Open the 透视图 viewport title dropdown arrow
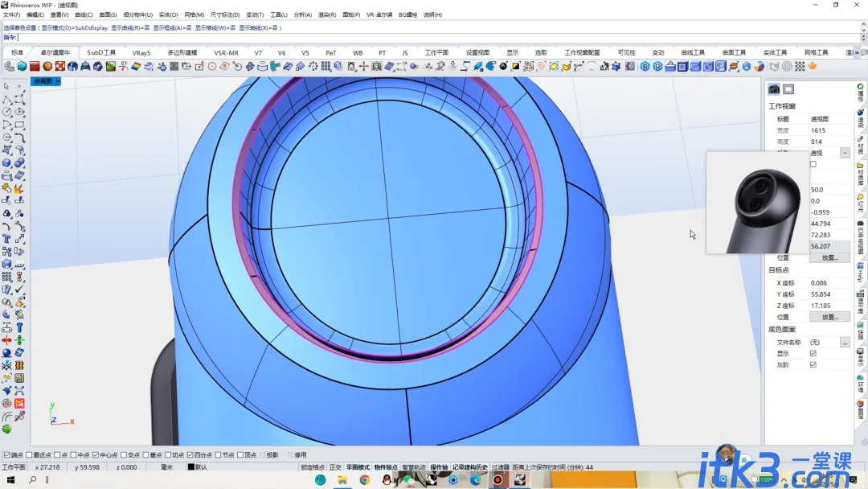 tap(58, 81)
